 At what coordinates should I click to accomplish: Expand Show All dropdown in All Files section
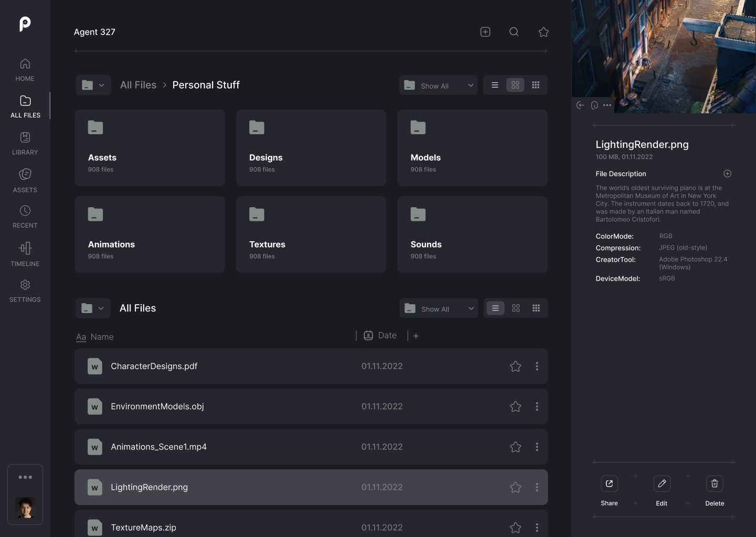click(x=439, y=309)
